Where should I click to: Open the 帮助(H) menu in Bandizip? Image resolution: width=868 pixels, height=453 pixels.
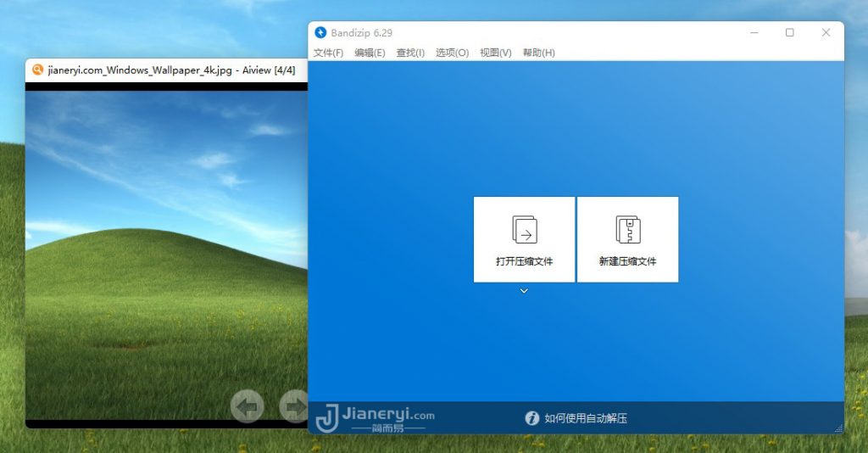(x=538, y=53)
